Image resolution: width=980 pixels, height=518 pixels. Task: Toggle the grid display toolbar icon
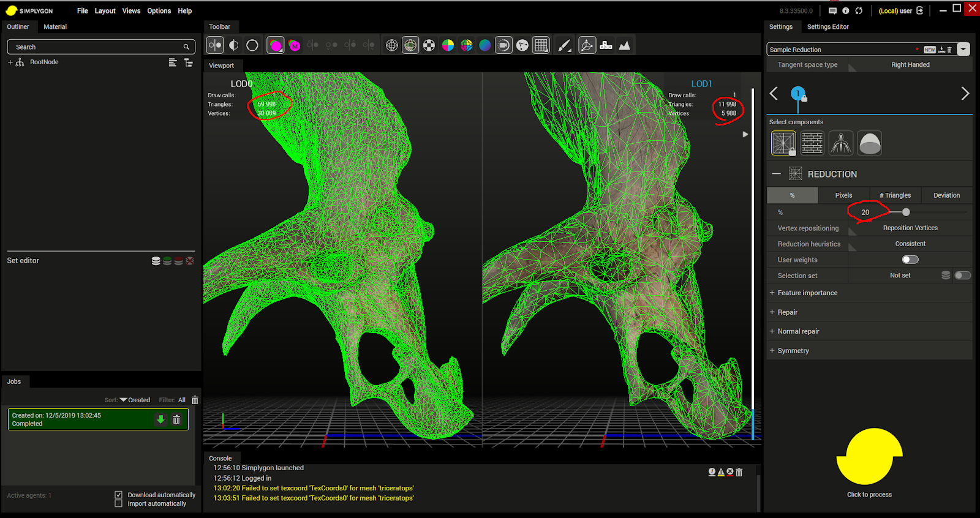point(541,45)
